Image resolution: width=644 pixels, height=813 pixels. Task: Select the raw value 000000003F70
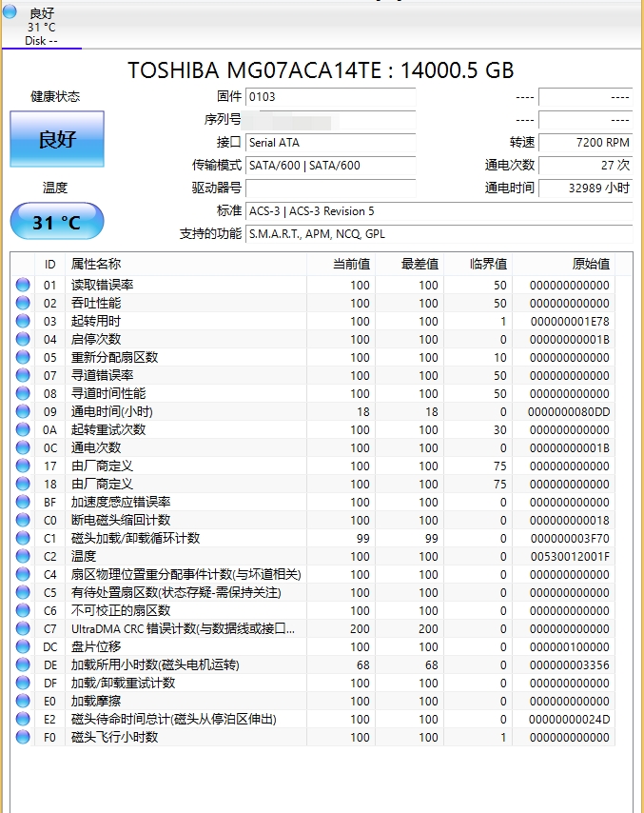(x=570, y=538)
